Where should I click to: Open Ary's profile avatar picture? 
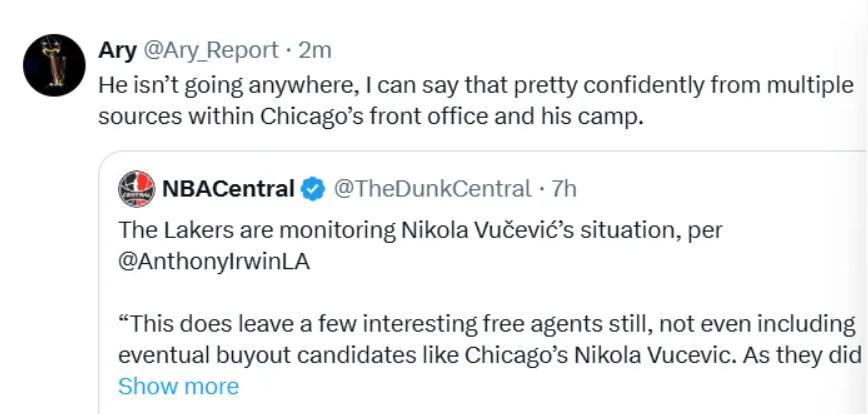pos(54,65)
